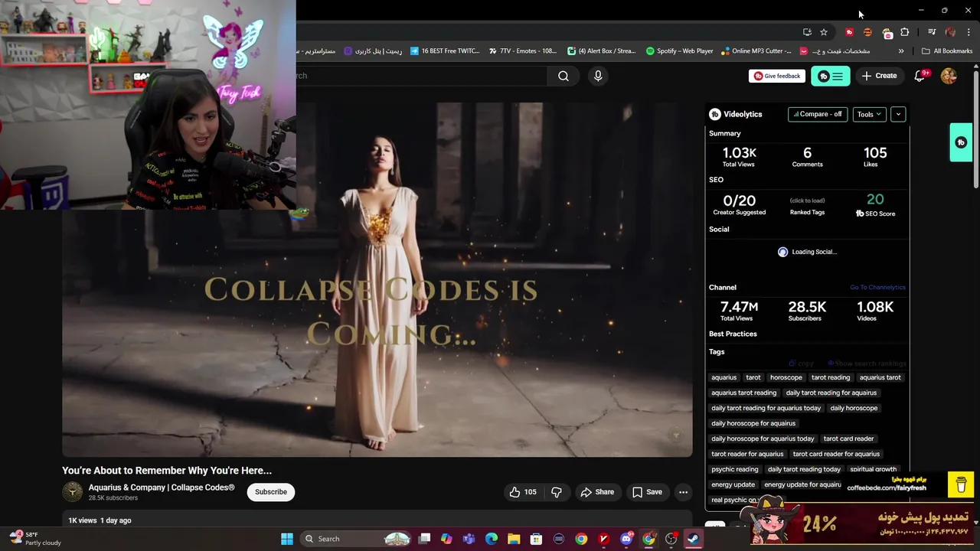Click the Subscribe button

(x=271, y=492)
